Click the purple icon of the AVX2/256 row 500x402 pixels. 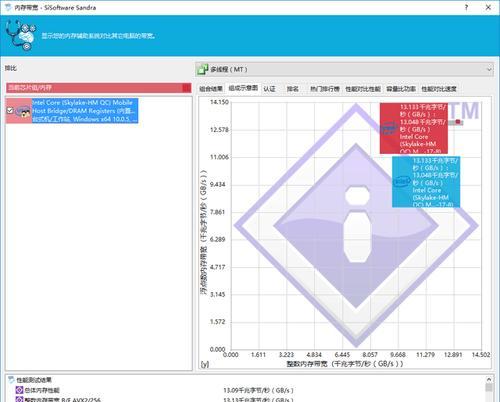point(20,399)
